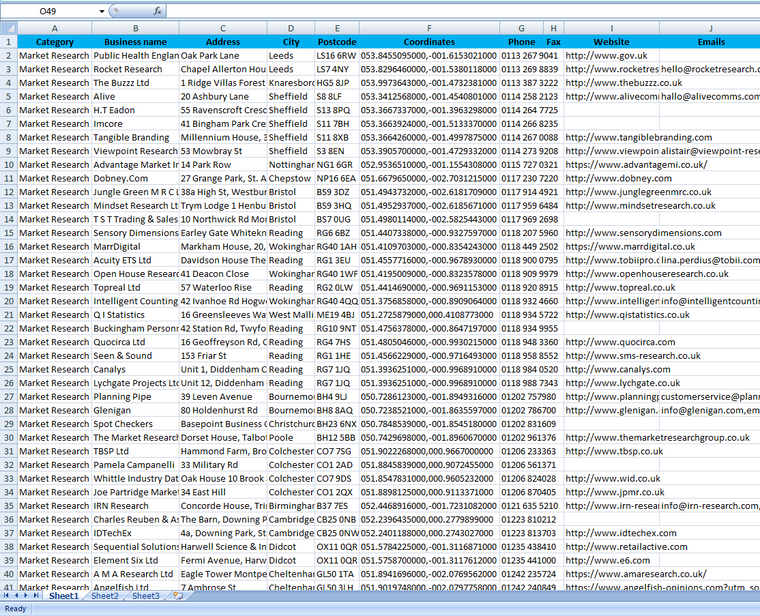Screen dimensions: 760x616
Task: Select the Rocket Research business name cell
Action: [135, 69]
